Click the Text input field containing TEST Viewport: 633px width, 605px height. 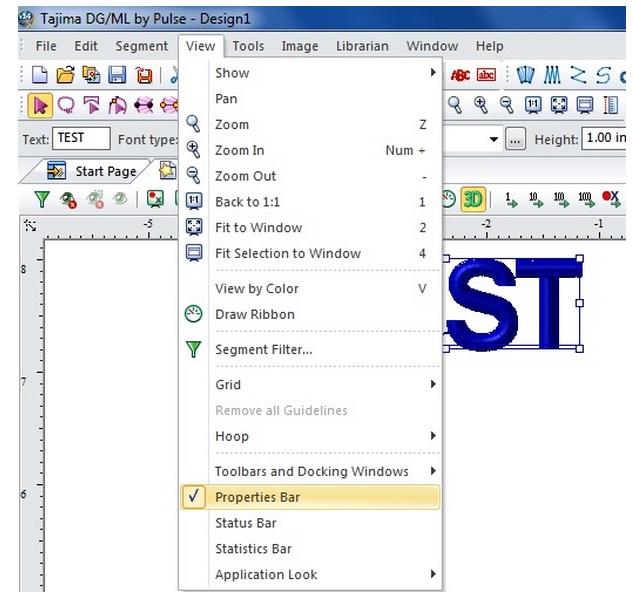pyautogui.click(x=81, y=138)
